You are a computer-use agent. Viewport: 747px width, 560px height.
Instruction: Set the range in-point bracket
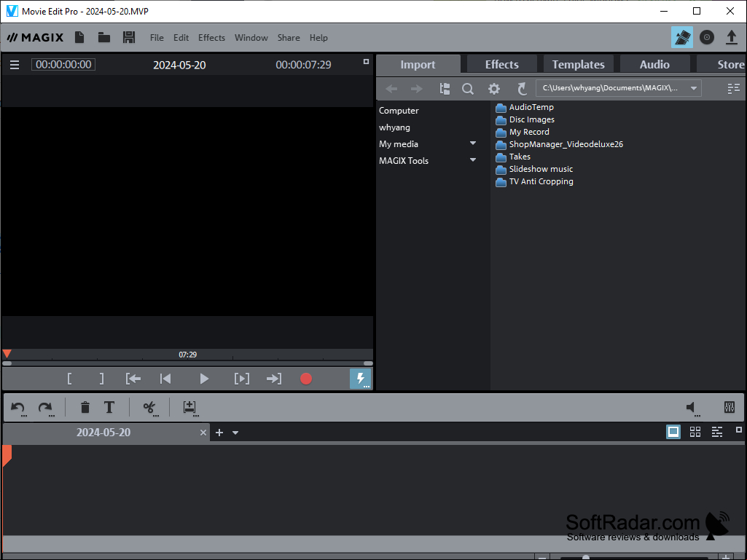pyautogui.click(x=69, y=379)
